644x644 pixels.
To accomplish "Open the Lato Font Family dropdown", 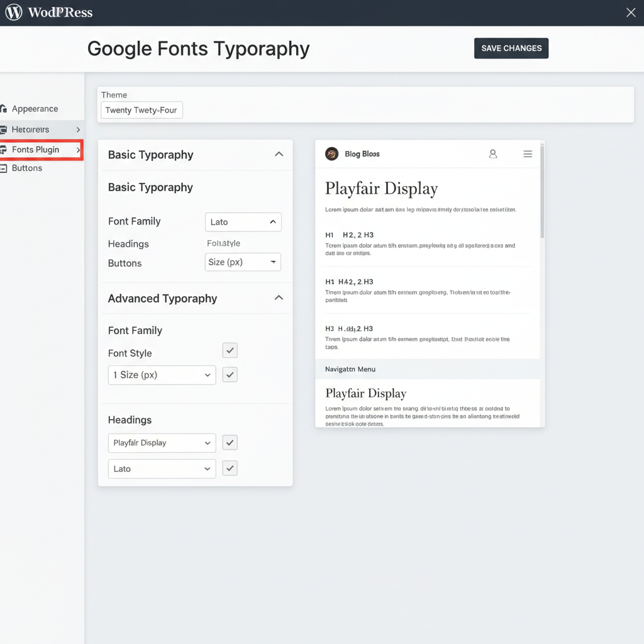I will (x=243, y=221).
